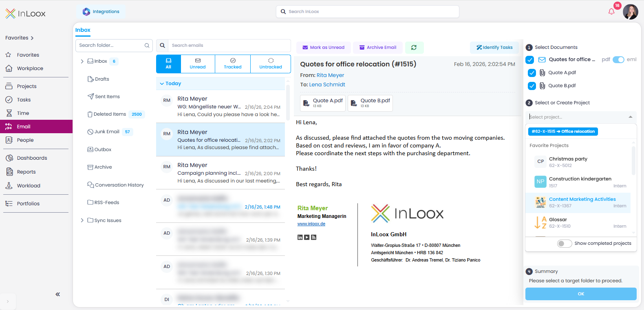Open Workload in the sidebar
This screenshot has height=310, width=644.
coord(29,186)
